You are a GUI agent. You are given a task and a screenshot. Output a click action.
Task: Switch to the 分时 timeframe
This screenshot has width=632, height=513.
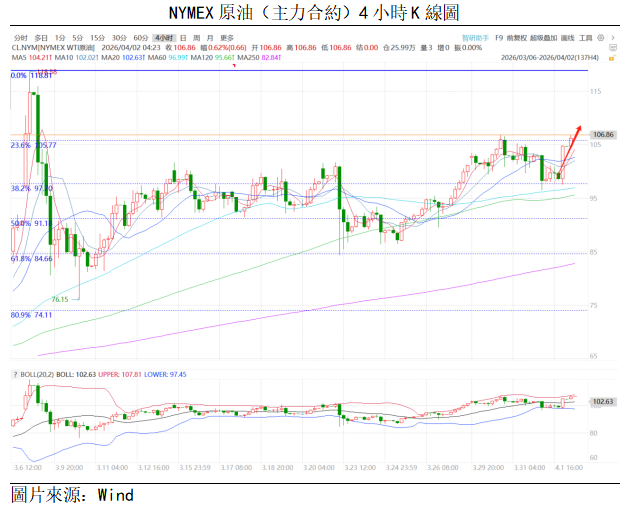pos(19,37)
